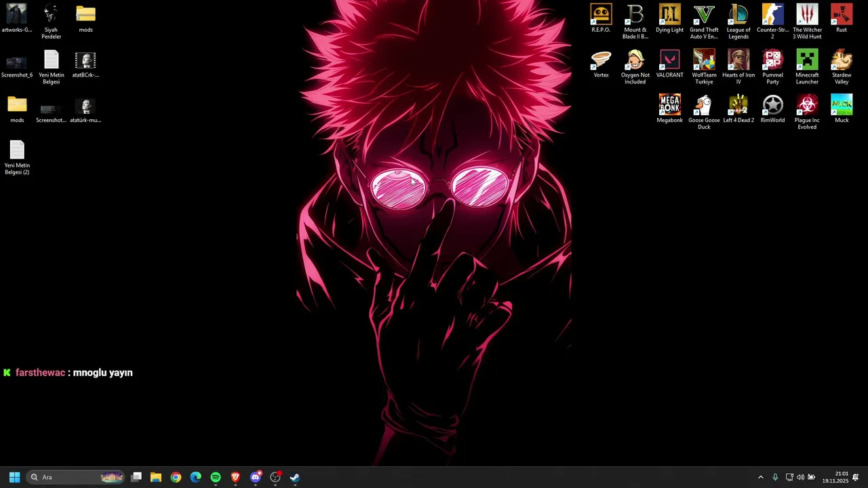The height and width of the screenshot is (488, 868).
Task: Open the Minecraft Launcher icon
Action: click(807, 67)
